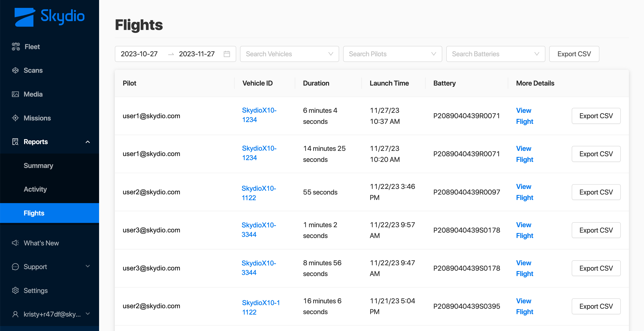Open the Search Vehicles dropdown

(x=289, y=54)
